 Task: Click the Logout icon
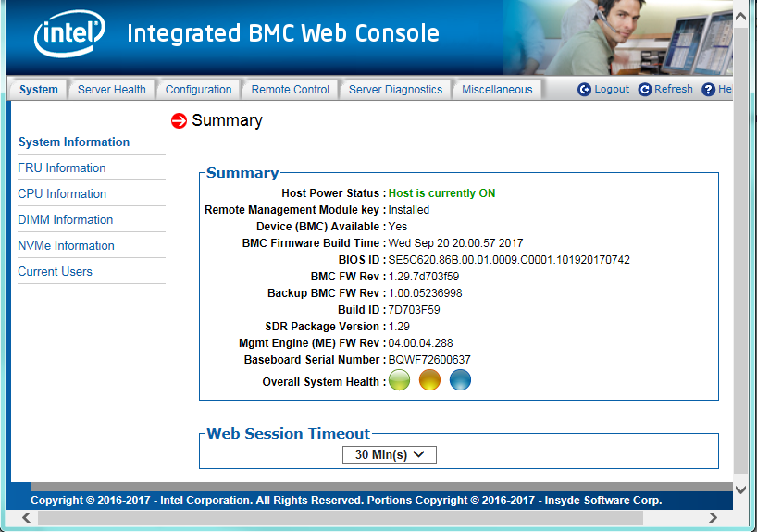(585, 90)
